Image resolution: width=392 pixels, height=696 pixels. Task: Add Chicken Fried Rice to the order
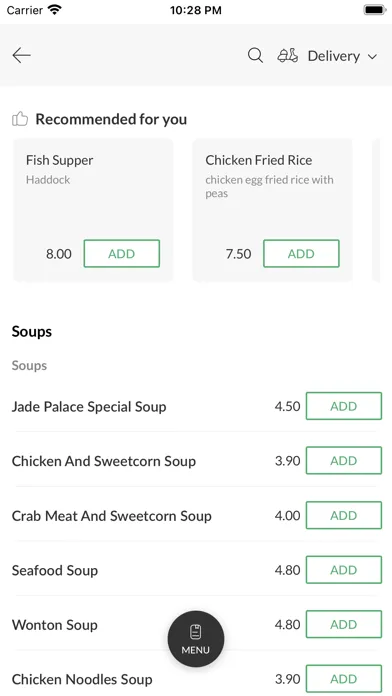(x=301, y=253)
